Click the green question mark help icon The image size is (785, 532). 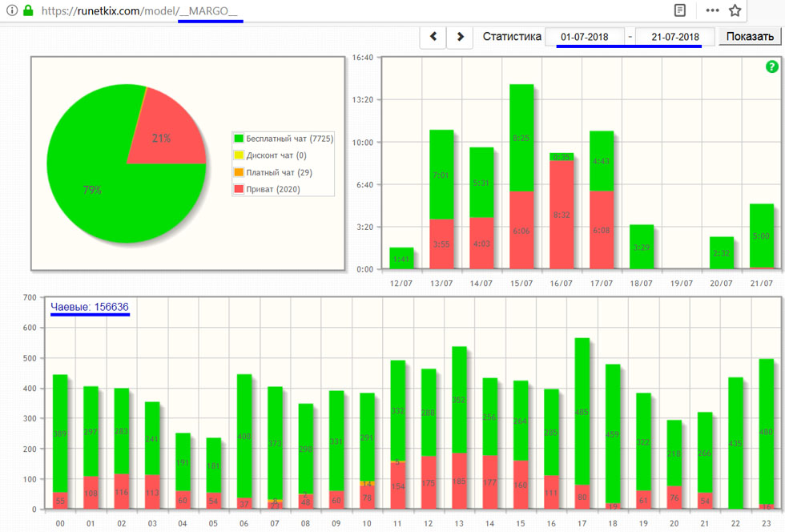pos(771,67)
